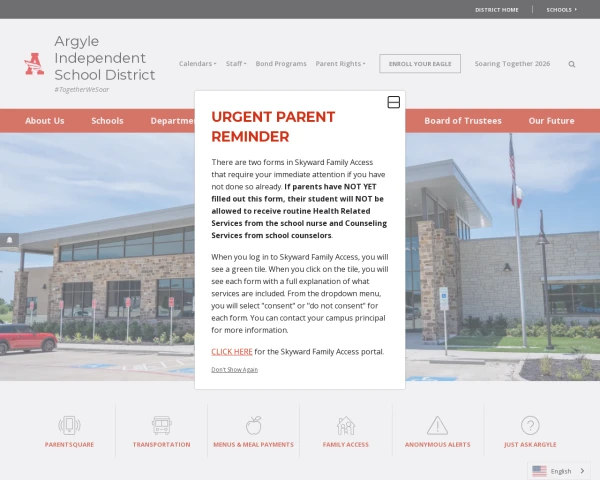The image size is (600, 480).
Task: Click the Just Ask Argyle question icon
Action: coord(530,425)
